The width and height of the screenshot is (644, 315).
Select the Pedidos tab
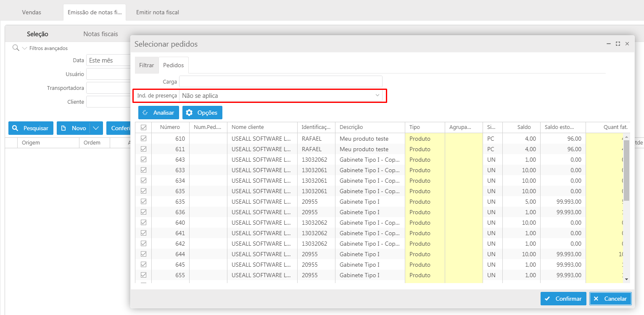click(174, 66)
